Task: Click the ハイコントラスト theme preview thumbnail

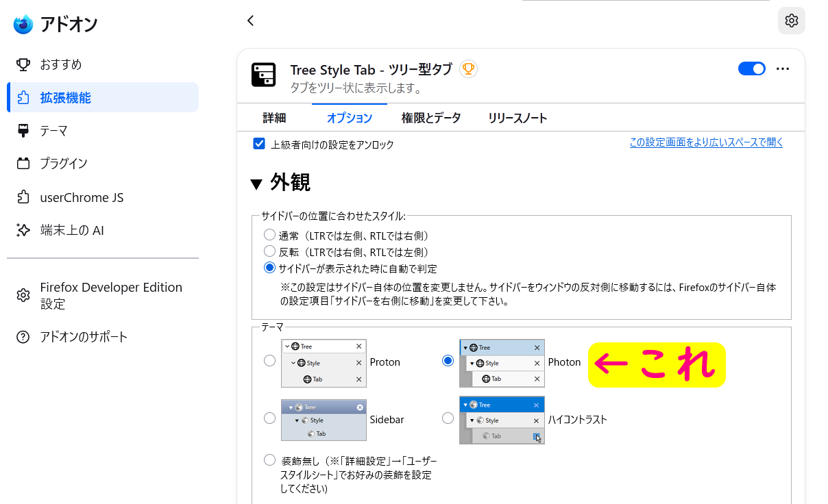Action: coord(502,420)
